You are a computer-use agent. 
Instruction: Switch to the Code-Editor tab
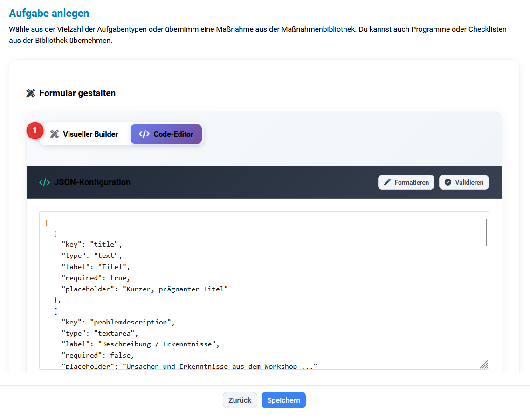pyautogui.click(x=166, y=134)
